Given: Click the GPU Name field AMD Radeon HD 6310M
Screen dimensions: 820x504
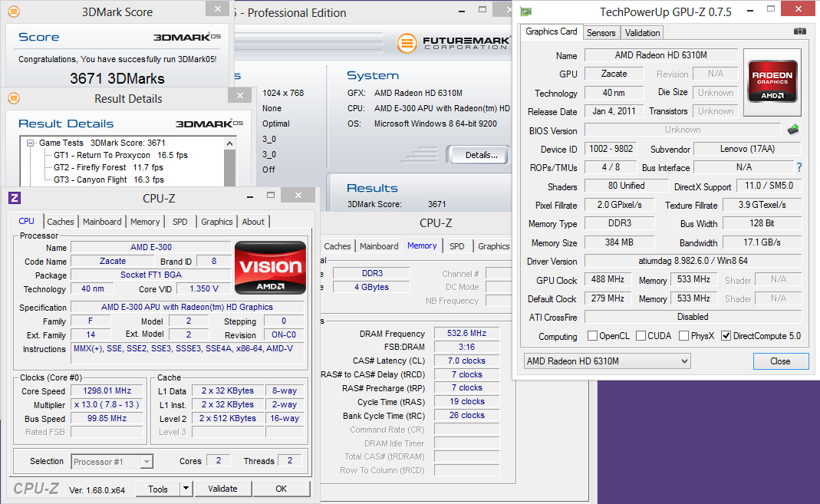Looking at the screenshot, I should tap(660, 55).
